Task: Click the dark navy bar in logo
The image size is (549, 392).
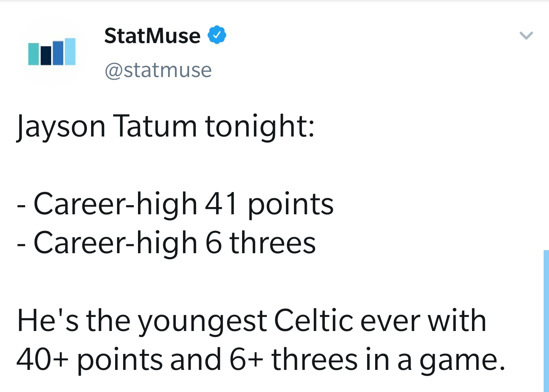Action: tap(46, 56)
